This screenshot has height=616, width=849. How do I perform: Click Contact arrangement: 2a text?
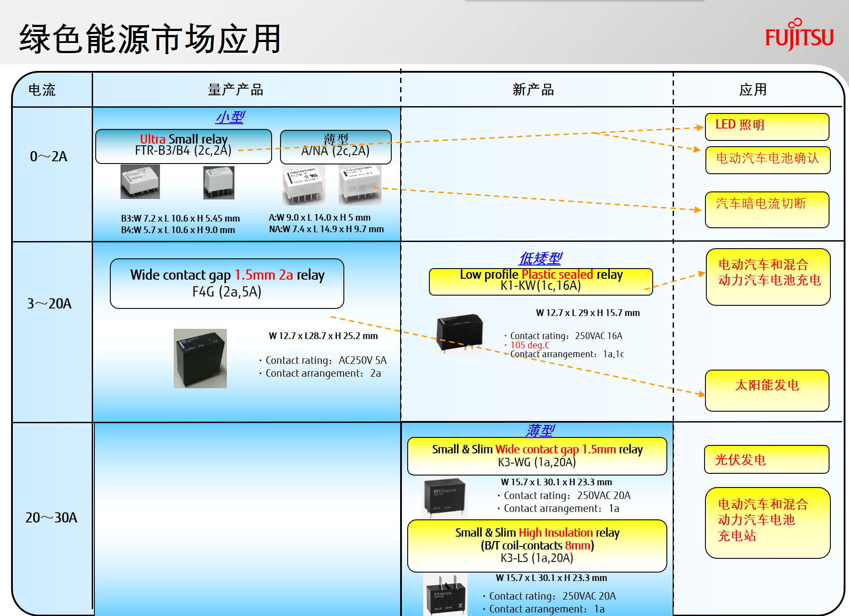320,373
